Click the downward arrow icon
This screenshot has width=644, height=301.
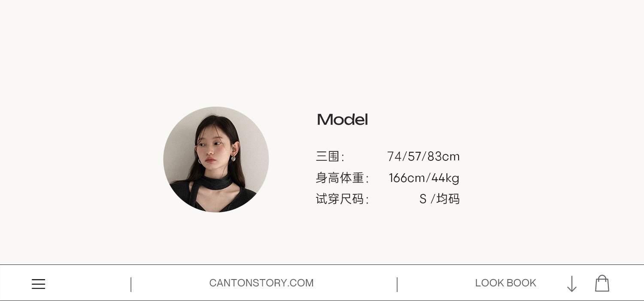click(x=572, y=284)
